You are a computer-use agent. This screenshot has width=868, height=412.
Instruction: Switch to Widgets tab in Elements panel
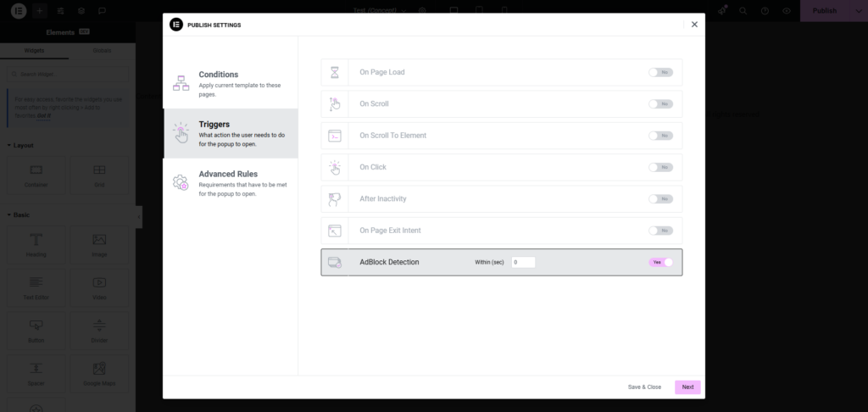pos(34,50)
